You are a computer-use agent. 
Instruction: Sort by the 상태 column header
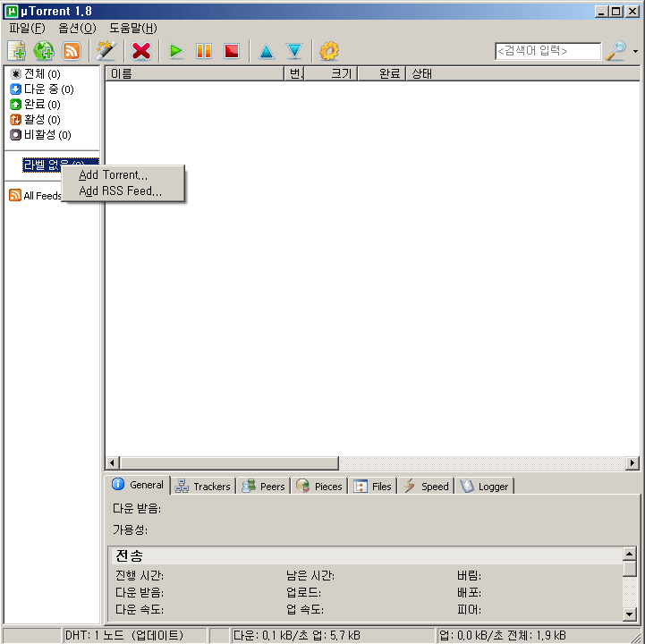coord(522,73)
